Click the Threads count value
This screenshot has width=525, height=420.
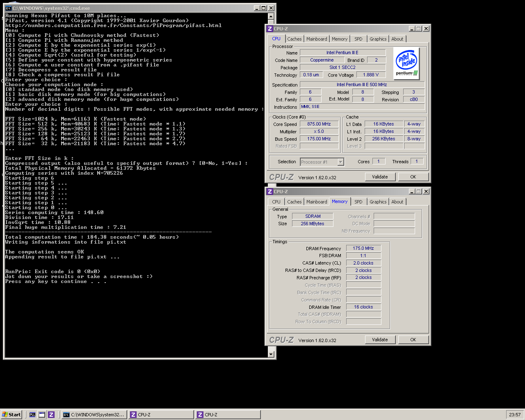[x=417, y=161]
